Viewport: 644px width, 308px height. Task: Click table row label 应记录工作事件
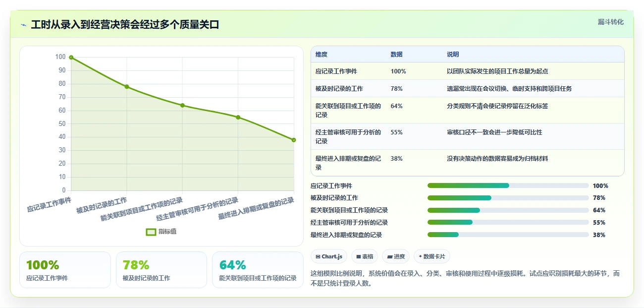tap(336, 71)
